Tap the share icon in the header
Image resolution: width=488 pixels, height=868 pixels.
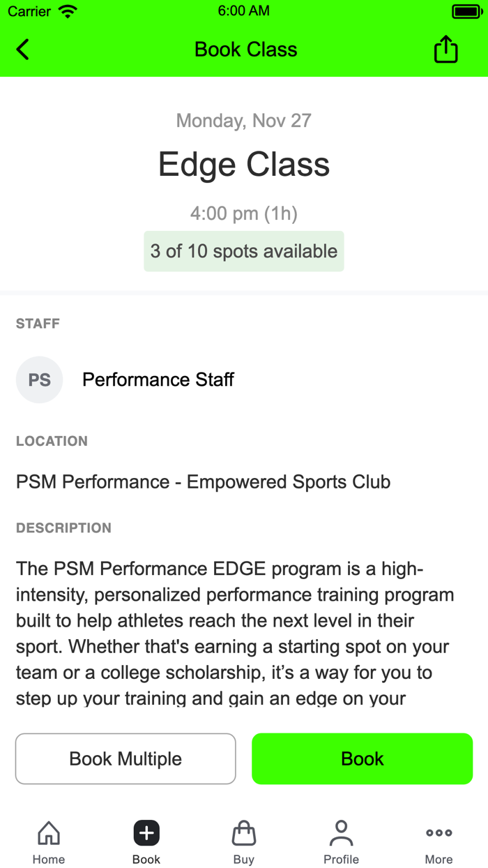click(x=445, y=49)
